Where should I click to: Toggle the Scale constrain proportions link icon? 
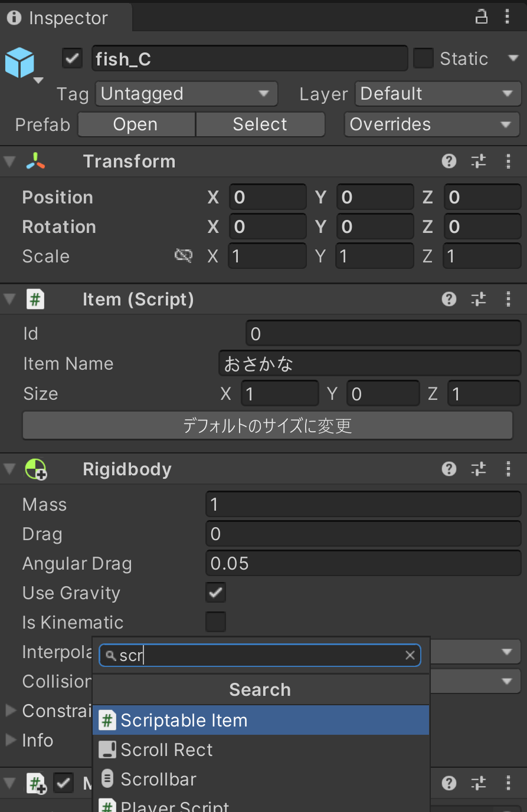tap(184, 255)
